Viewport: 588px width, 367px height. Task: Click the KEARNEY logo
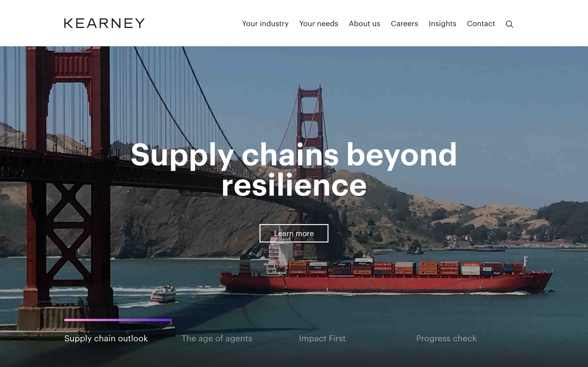104,23
